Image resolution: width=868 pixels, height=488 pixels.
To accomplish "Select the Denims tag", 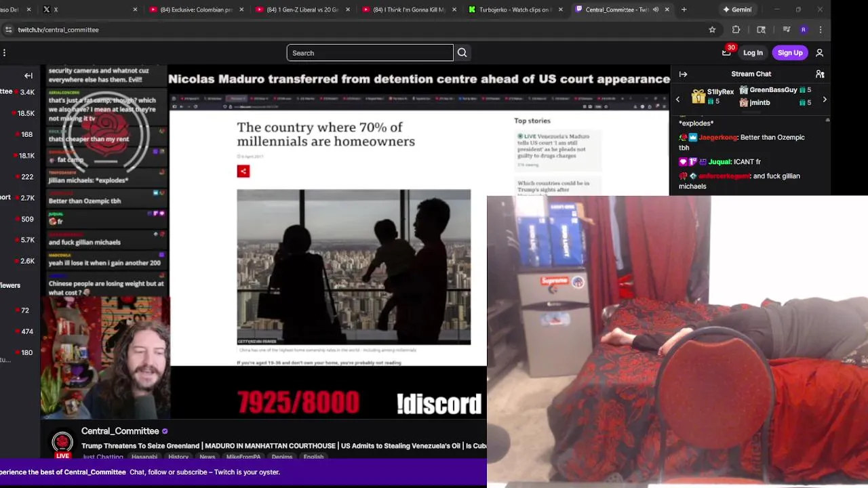I will click(x=282, y=457).
